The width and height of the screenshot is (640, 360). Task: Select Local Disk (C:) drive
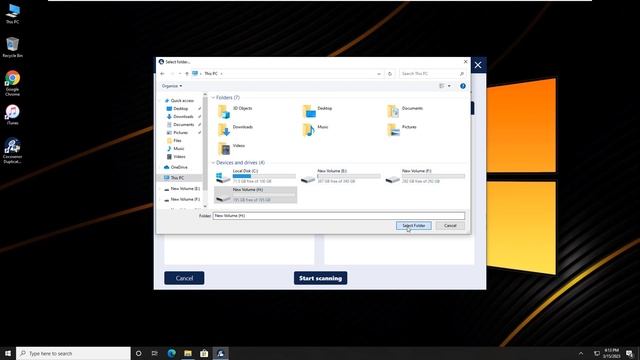point(256,176)
